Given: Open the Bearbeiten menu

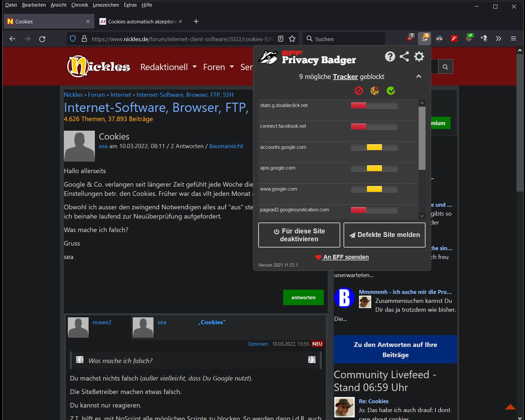Looking at the screenshot, I should click(34, 5).
